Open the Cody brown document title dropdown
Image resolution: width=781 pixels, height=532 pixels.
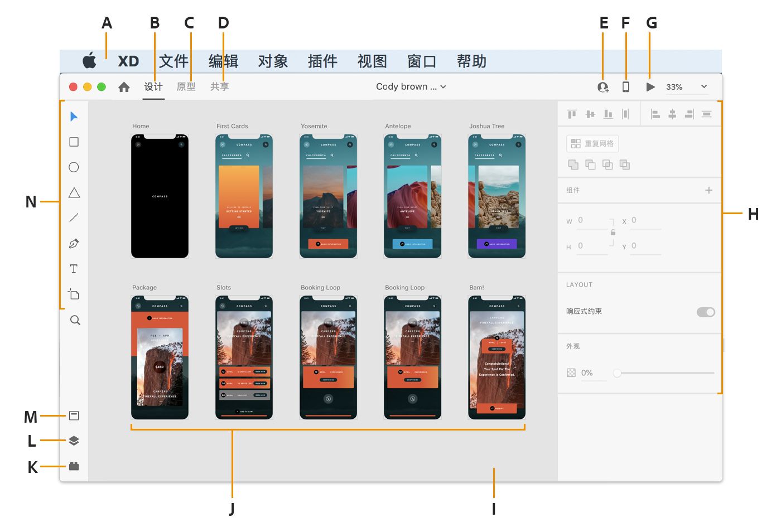point(411,86)
